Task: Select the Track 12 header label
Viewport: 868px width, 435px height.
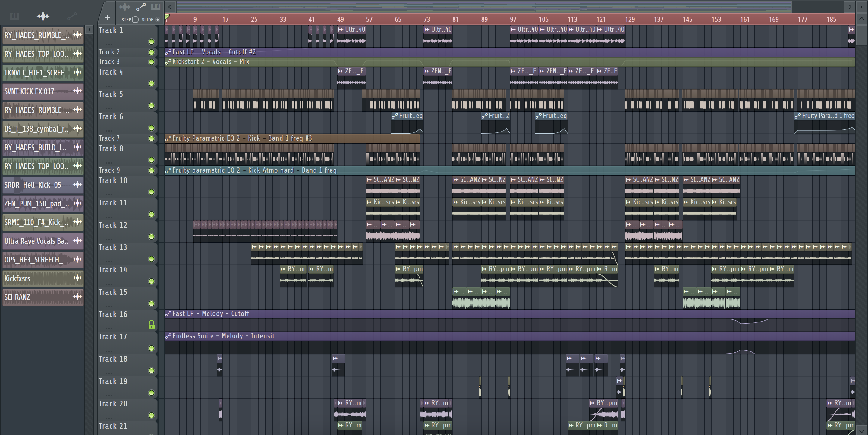Action: point(113,225)
